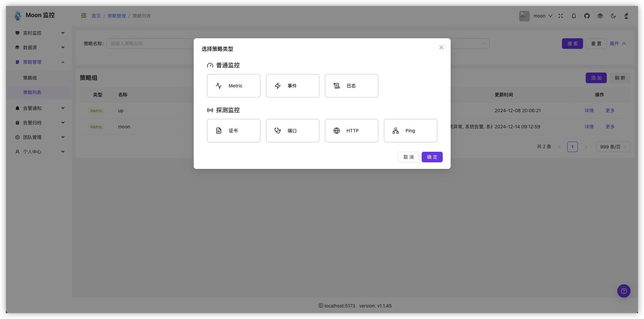Click the team avatar image

[524, 16]
